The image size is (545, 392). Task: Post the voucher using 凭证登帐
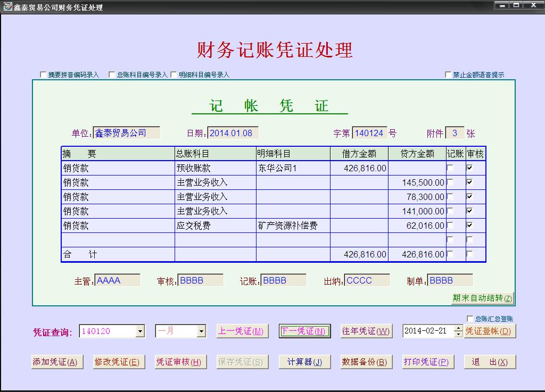click(490, 331)
